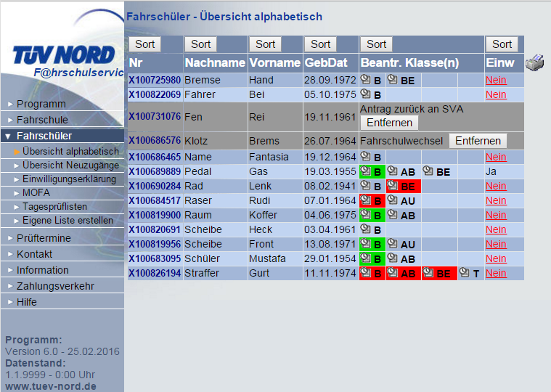Click Nein link for Fahrer Bei

pyautogui.click(x=496, y=94)
